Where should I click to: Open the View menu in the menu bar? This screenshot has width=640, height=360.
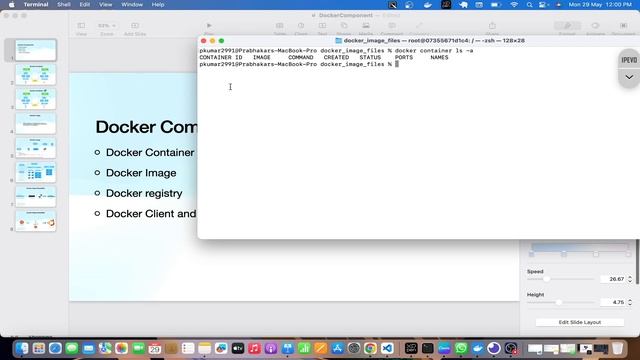105,4
